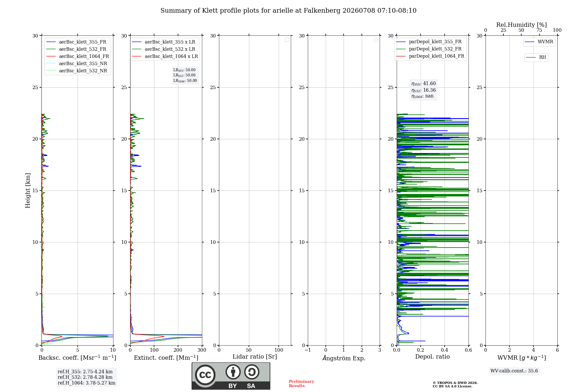Screen dimensions: 577x392
Task: Click the plot title Summary of Klett profile
Action: click(x=288, y=11)
